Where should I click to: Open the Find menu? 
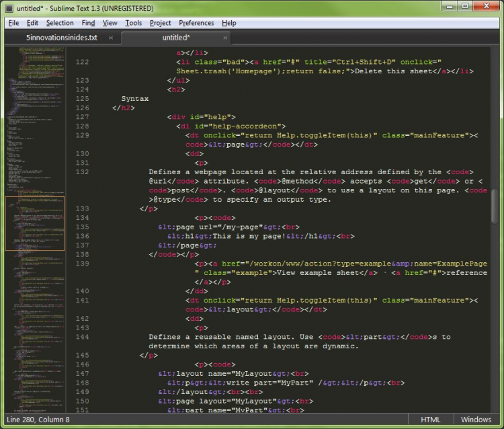point(88,23)
